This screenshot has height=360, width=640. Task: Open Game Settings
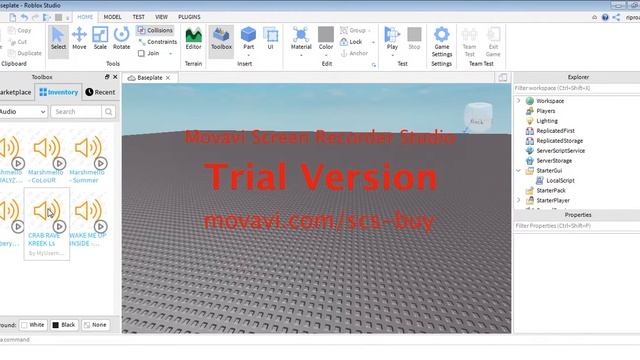click(442, 42)
